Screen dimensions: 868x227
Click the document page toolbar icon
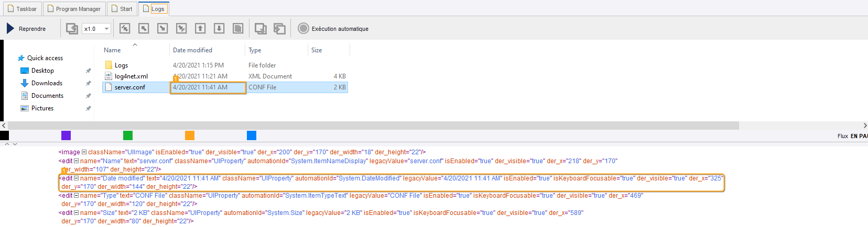tap(238, 28)
